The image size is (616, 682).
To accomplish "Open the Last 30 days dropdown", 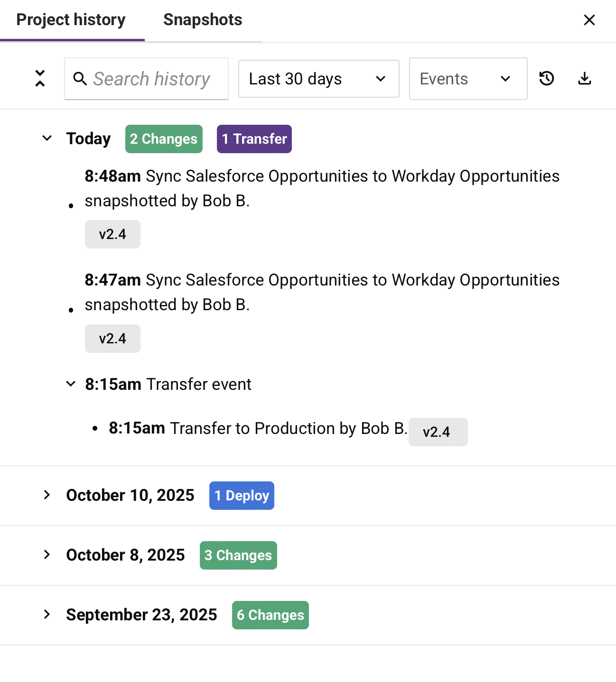I will pos(318,79).
